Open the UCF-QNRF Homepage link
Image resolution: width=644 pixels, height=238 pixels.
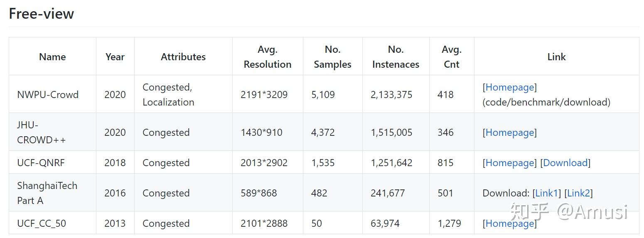(510, 163)
